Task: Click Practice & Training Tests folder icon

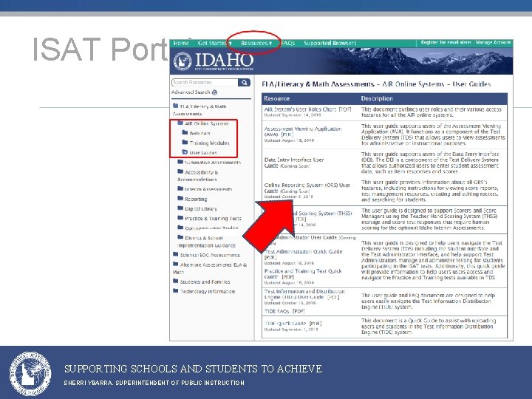Action: (180, 218)
